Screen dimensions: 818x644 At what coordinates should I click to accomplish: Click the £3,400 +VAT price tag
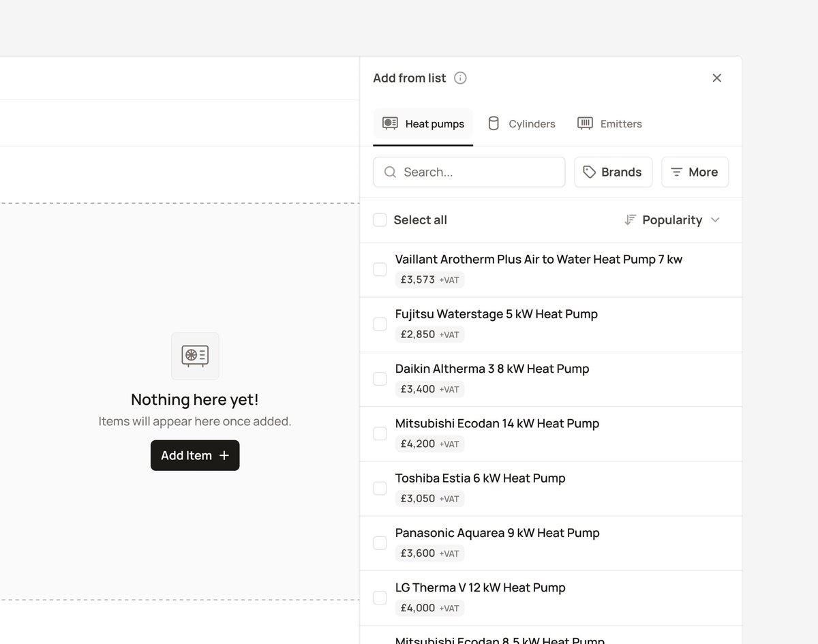[429, 389]
